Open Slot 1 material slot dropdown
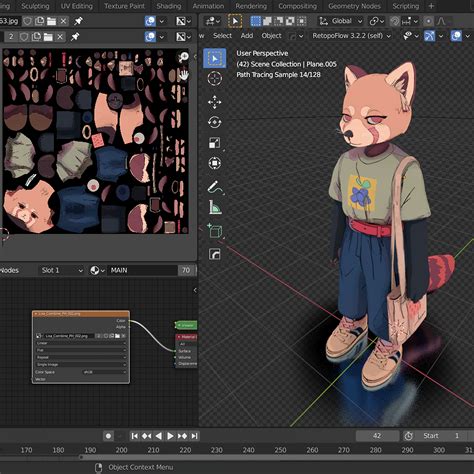474x474 pixels. pyautogui.click(x=61, y=270)
